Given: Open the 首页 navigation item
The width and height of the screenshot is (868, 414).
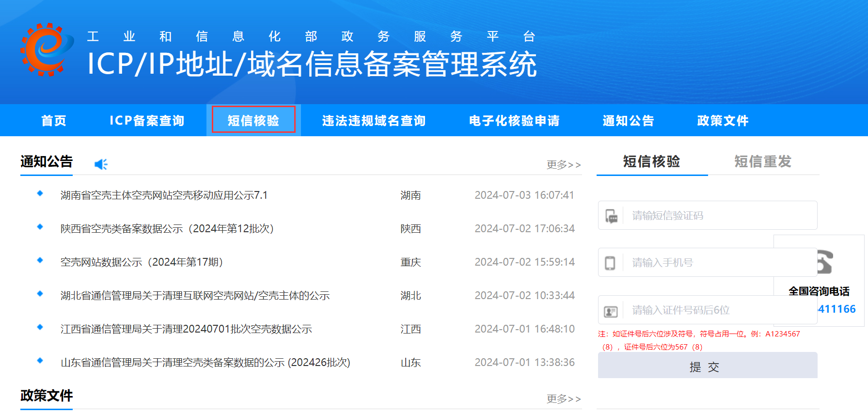Looking at the screenshot, I should [54, 121].
